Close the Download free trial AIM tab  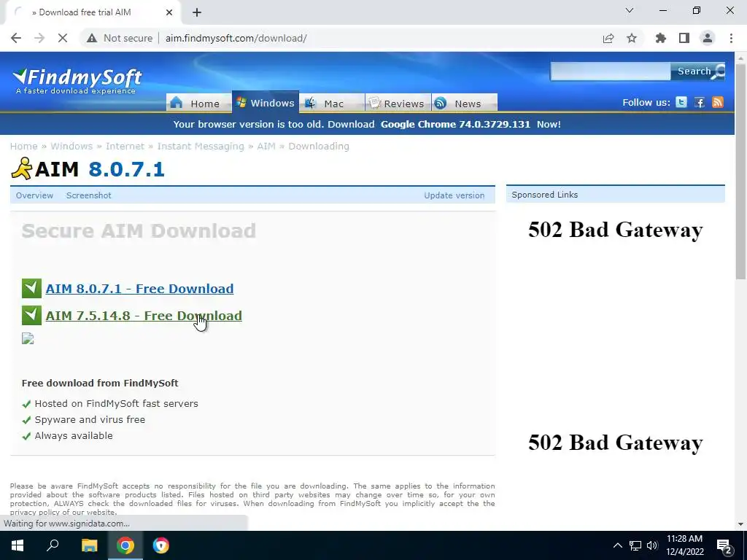[169, 12]
